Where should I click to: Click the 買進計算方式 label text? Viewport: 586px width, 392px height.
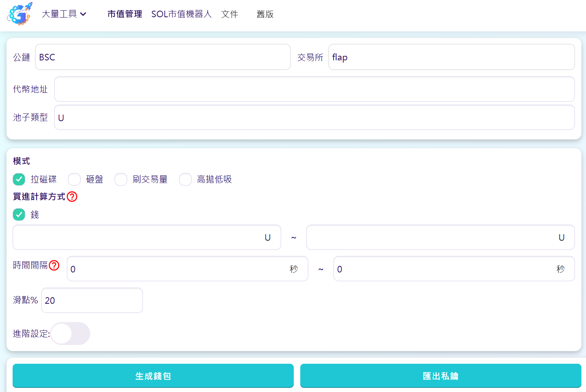click(x=39, y=197)
